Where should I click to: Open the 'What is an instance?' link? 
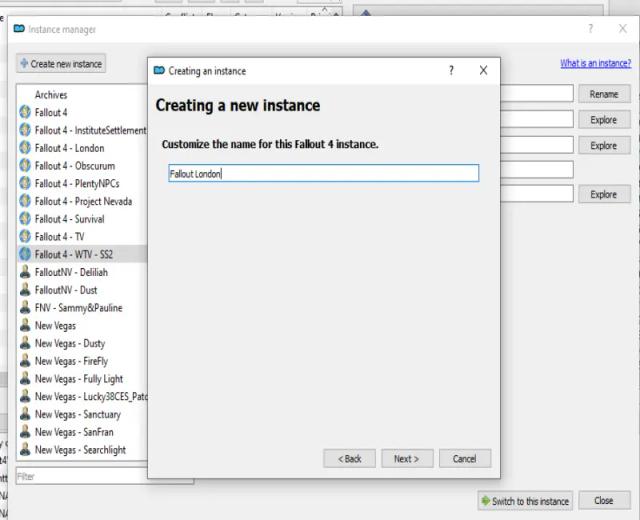596,63
